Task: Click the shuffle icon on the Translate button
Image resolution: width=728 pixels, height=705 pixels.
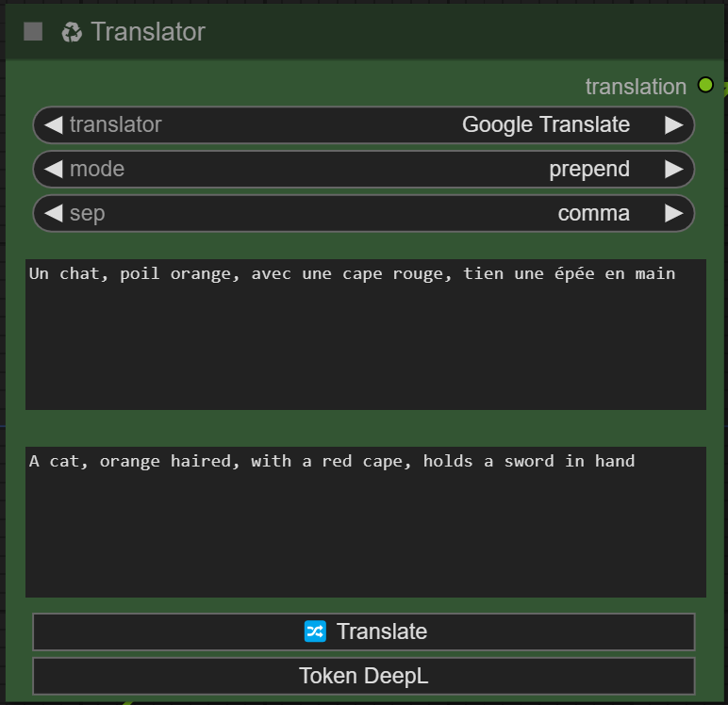Action: (x=315, y=631)
